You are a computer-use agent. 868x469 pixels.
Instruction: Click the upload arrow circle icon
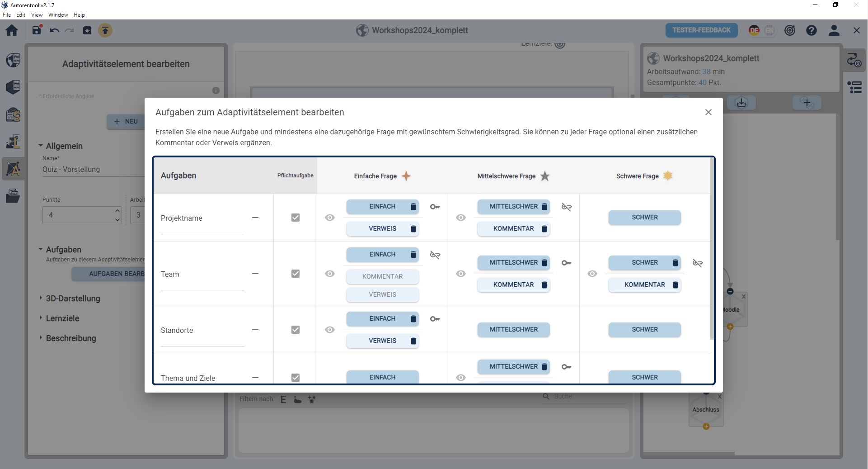pyautogui.click(x=105, y=30)
